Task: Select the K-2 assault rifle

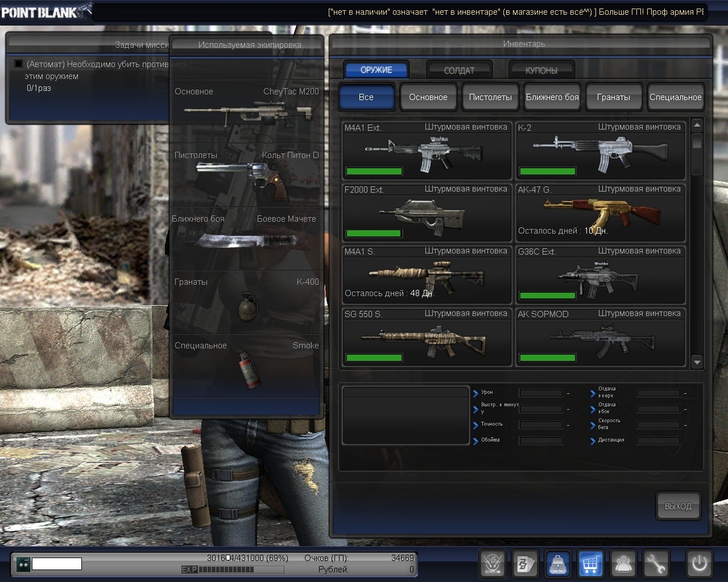Action: (601, 150)
